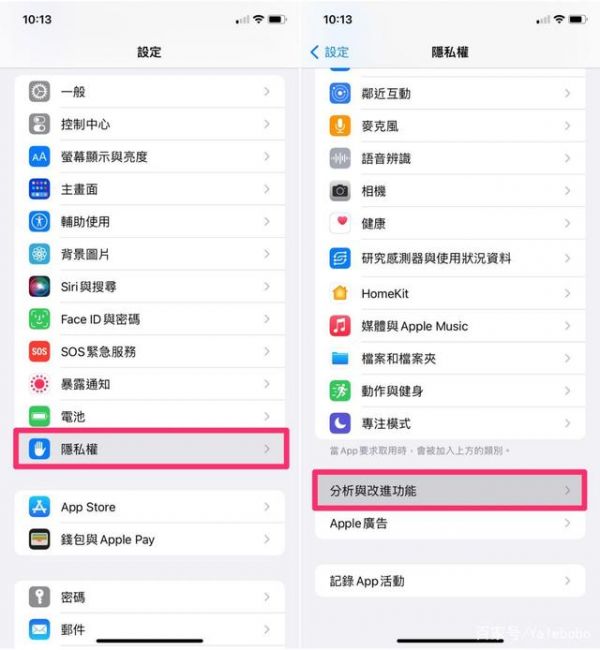Viewport: 600px width, 650px height.
Task: Tap the 健康 heart icon
Action: (340, 223)
